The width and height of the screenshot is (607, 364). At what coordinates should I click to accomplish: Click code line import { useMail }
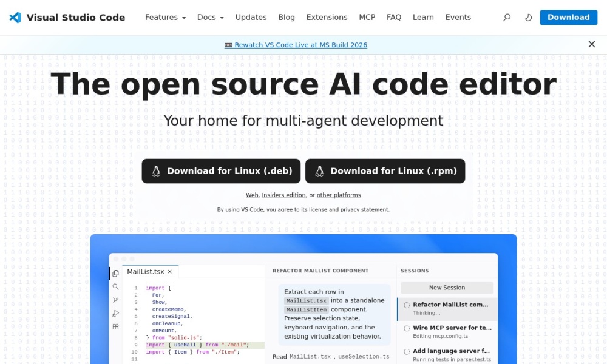click(197, 345)
